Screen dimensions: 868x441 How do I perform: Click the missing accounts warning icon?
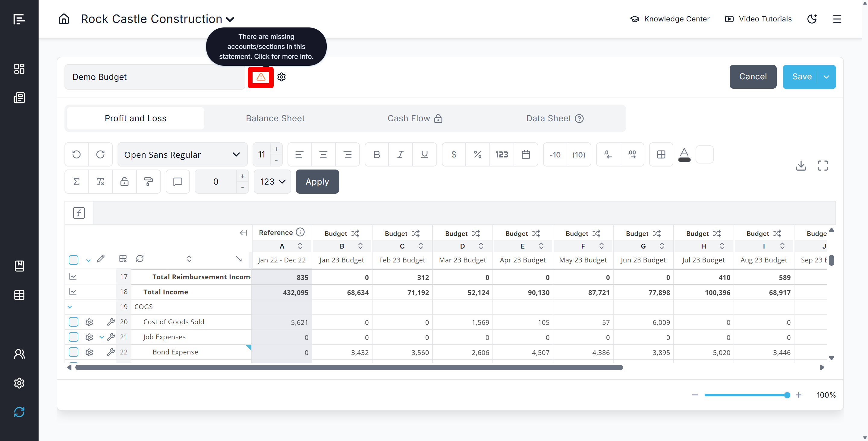click(x=260, y=77)
